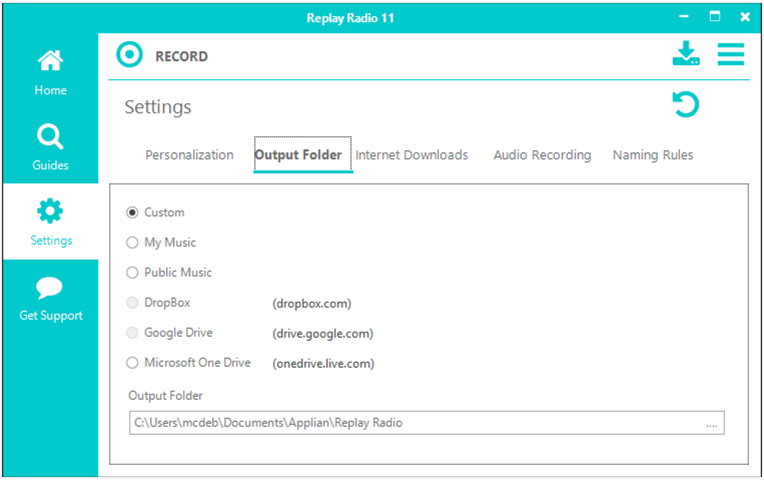Open Get Support chat section

[50, 297]
